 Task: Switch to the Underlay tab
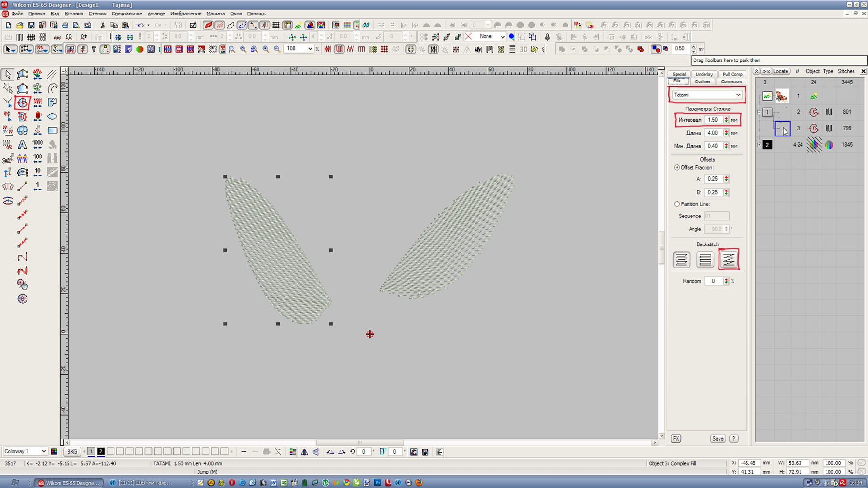(704, 74)
